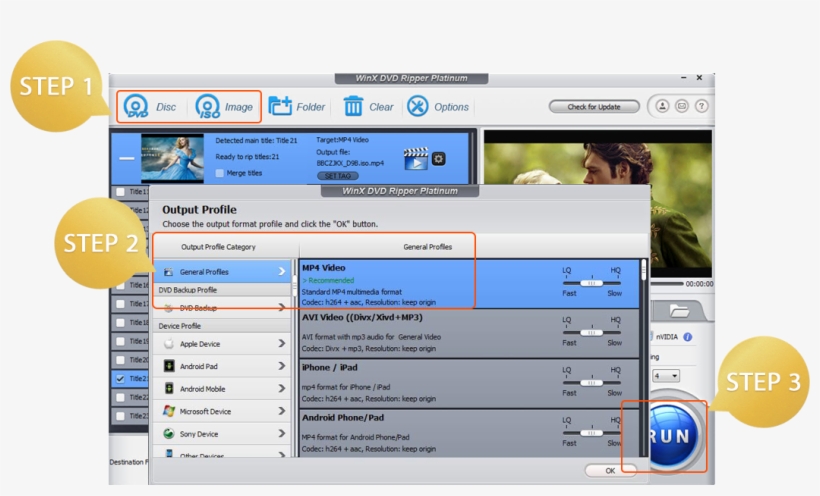The height and width of the screenshot is (496, 820).
Task: Check the Title17 checkbox
Action: (x=120, y=304)
